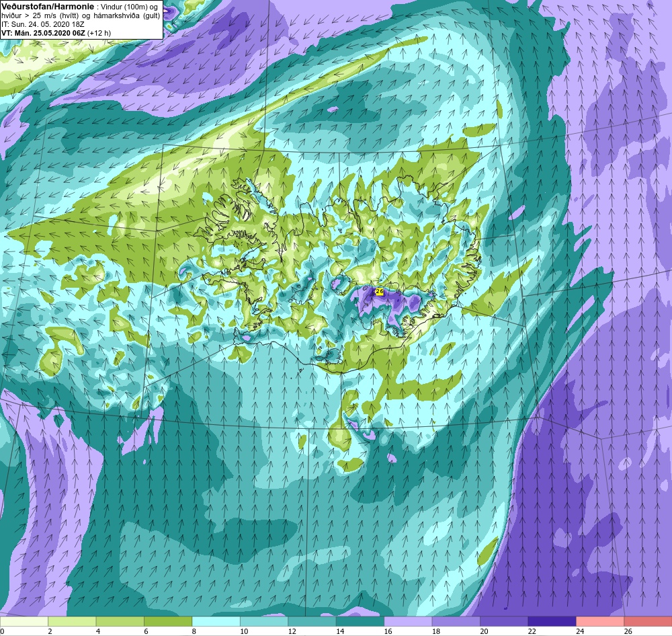672x636 pixels.
Task: Select the green 4–6 legend swatch
Action: click(x=120, y=621)
